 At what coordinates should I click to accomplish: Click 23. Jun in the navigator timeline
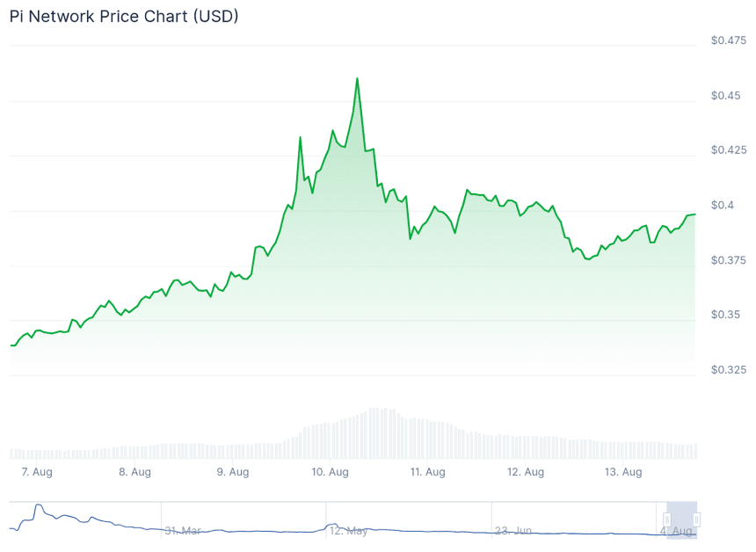click(514, 531)
